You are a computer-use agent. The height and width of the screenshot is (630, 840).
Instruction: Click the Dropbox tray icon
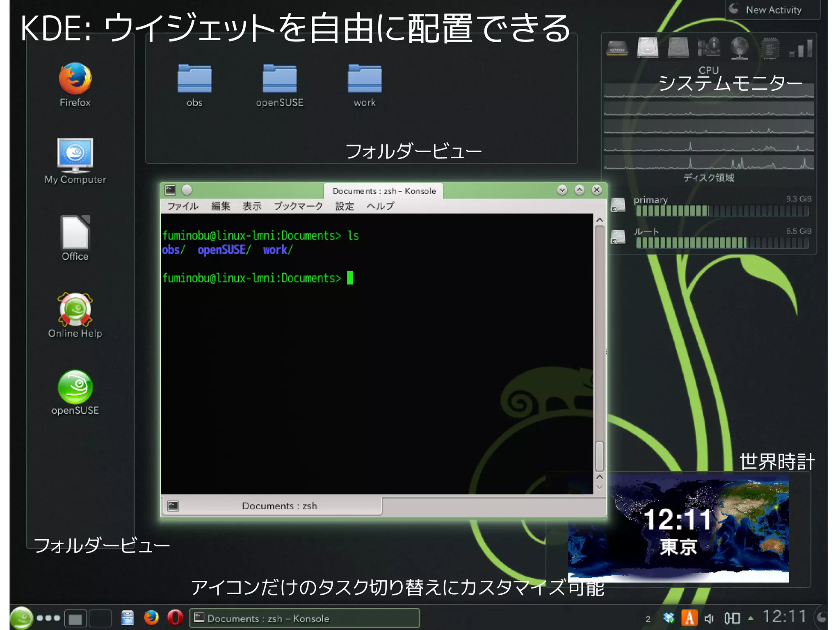669,618
